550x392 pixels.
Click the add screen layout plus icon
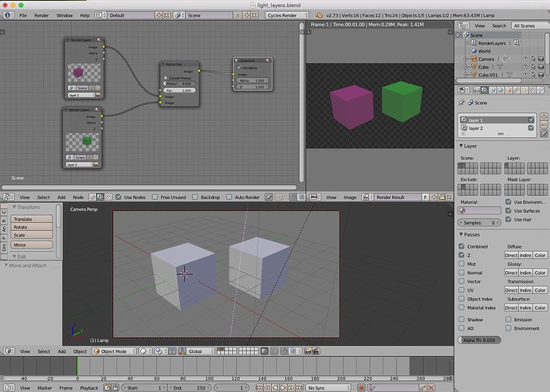[x=159, y=15]
